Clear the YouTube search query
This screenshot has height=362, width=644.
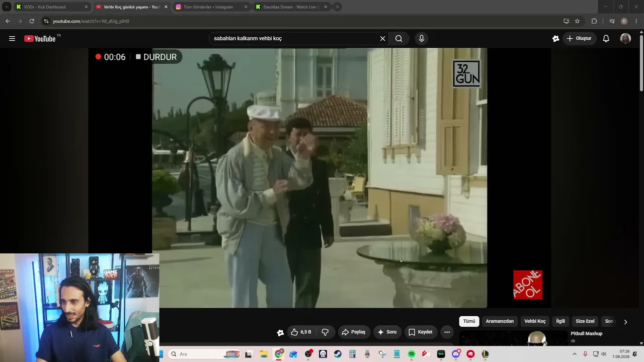pos(382,39)
